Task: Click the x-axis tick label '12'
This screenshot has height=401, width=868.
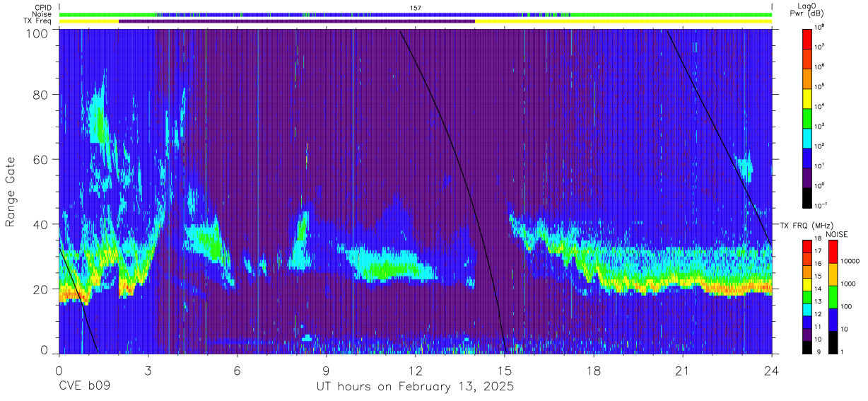Action: click(416, 370)
